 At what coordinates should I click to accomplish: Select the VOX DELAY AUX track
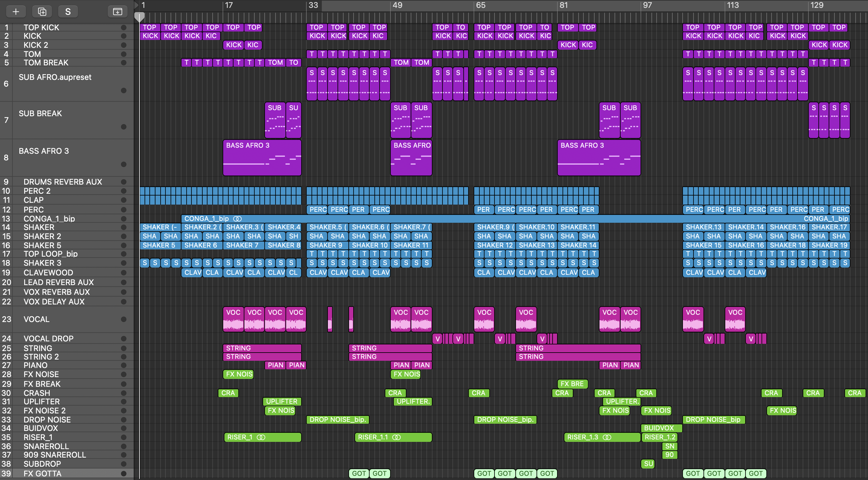67,301
